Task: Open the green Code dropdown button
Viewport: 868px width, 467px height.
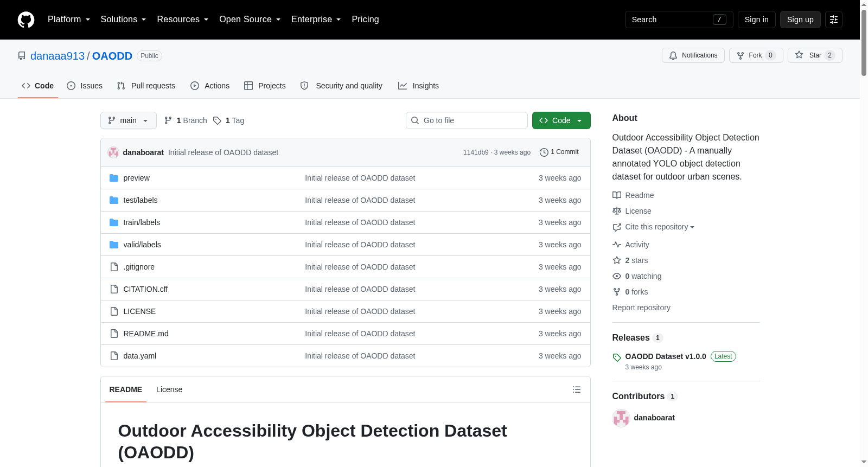Action: (x=561, y=120)
